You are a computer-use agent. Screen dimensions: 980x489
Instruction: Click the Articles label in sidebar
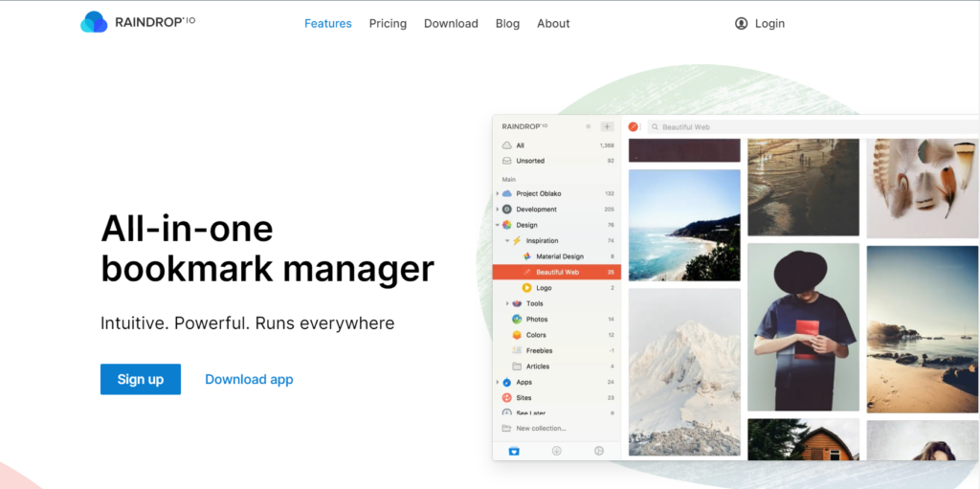[538, 366]
